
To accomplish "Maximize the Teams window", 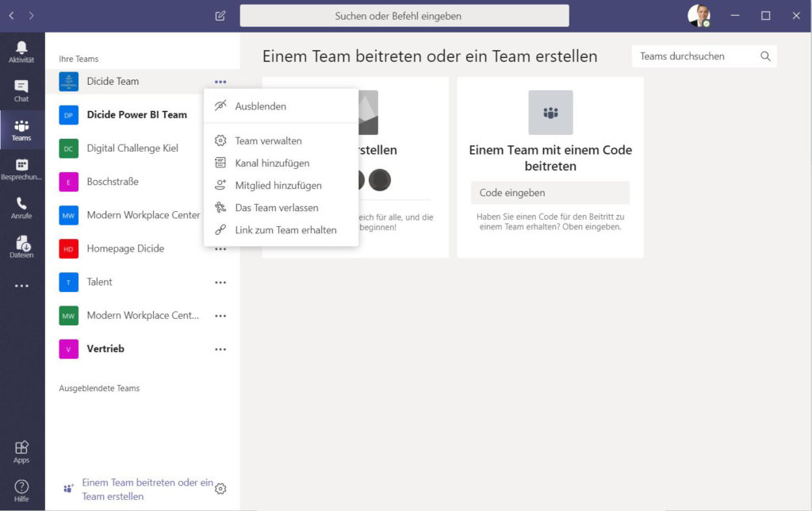I will click(765, 16).
